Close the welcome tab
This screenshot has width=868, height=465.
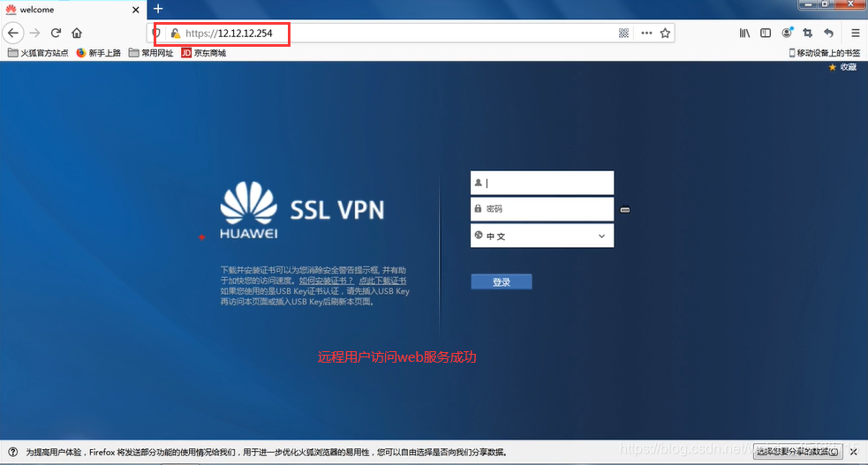[x=136, y=10]
